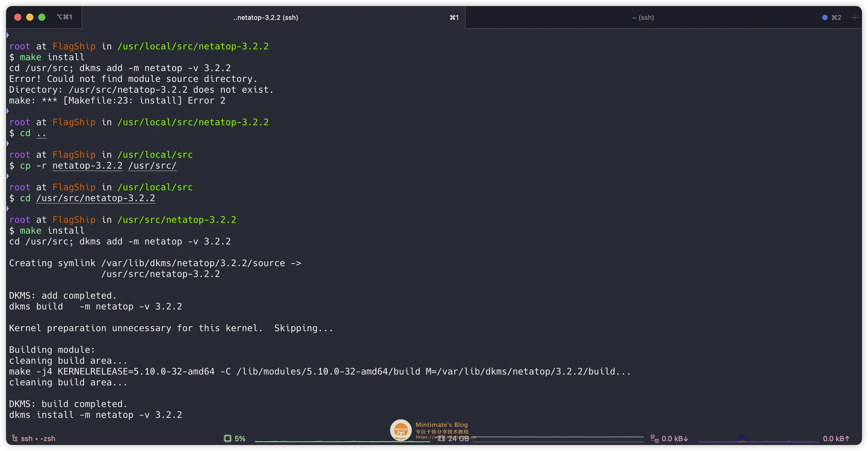Click 'dkms install -m netatop -v 3.2.2'

(95, 415)
